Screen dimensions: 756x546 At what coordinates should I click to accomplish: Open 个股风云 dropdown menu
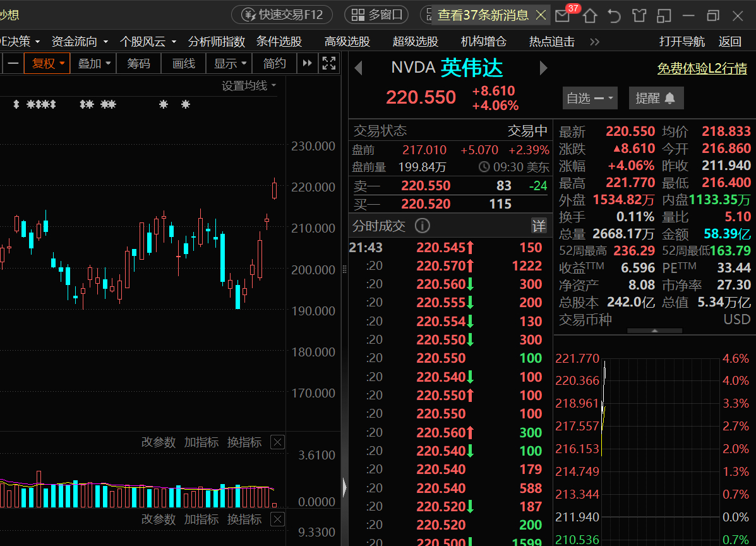pyautogui.click(x=148, y=42)
